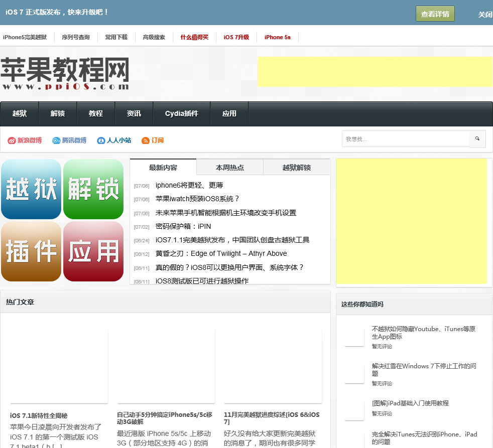
Task: Click the 越狱 blue tile icon
Action: pos(31,189)
